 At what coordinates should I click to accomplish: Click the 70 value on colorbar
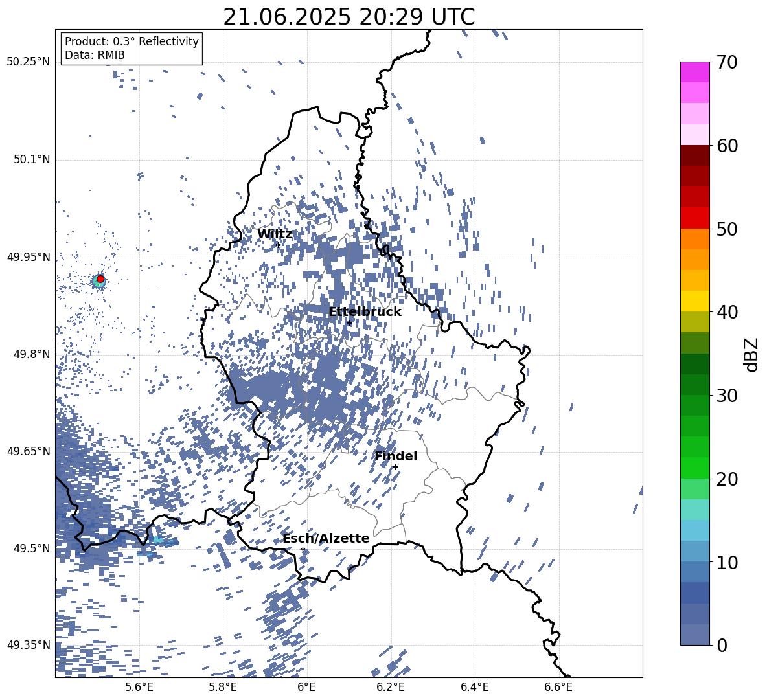tap(726, 63)
